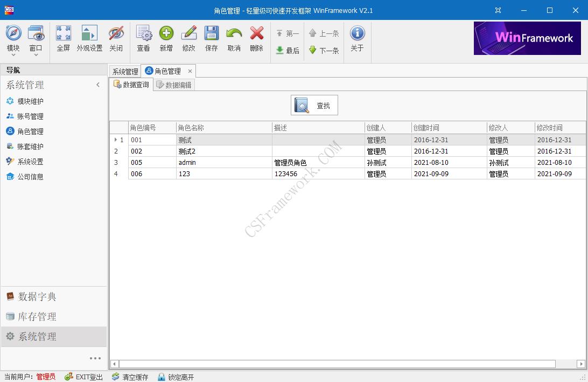Select the 修改 (Edit) toolbar icon
This screenshot has height=382, width=588.
click(x=188, y=38)
